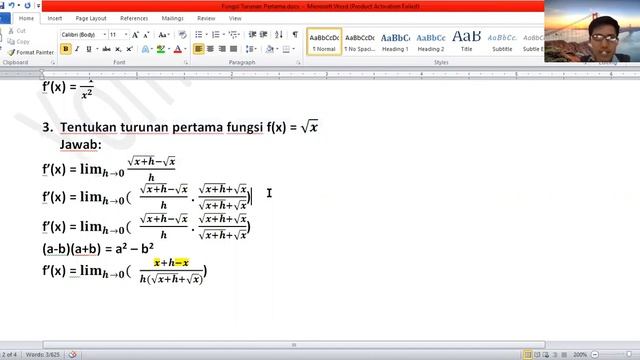Open the Review tab
Viewport: 640px width, 360px height.
[x=206, y=18]
